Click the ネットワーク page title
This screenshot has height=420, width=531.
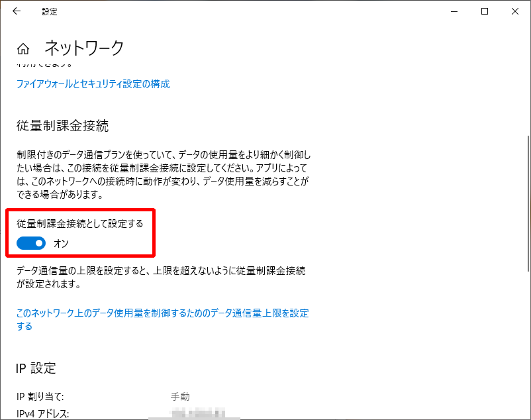[84, 48]
